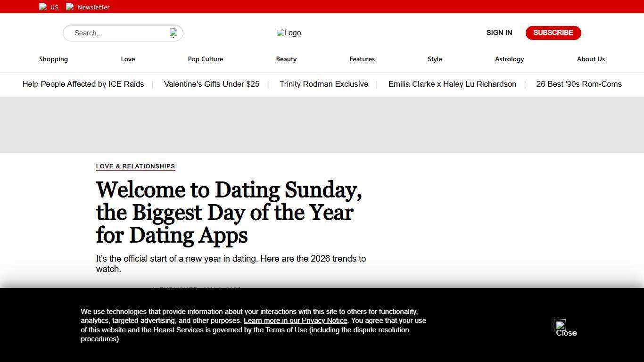The image size is (644, 362).
Task: Click the LOVE & RELATIONSHIPS category link
Action: click(x=135, y=166)
